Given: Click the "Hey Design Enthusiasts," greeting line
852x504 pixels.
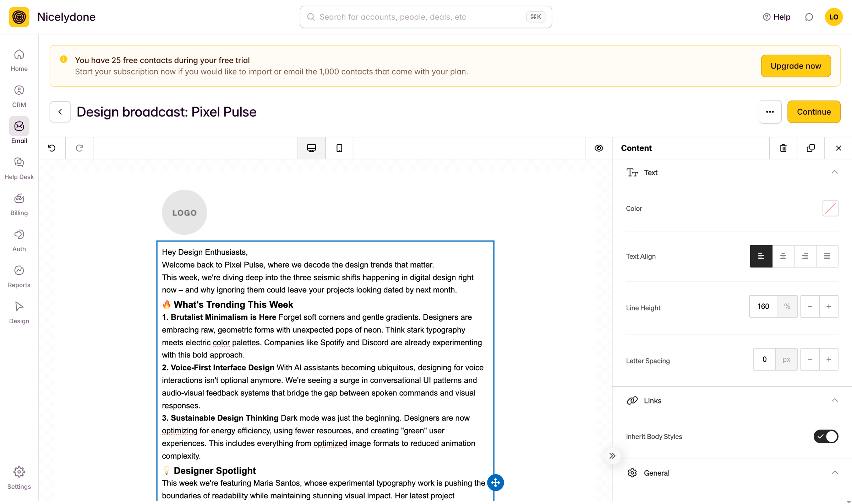Looking at the screenshot, I should [x=205, y=252].
